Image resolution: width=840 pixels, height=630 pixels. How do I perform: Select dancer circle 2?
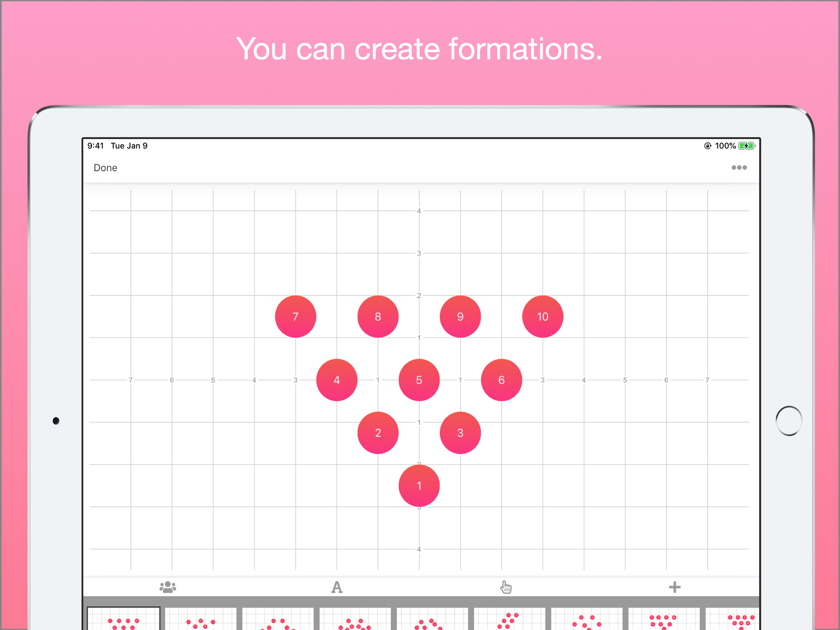click(378, 433)
